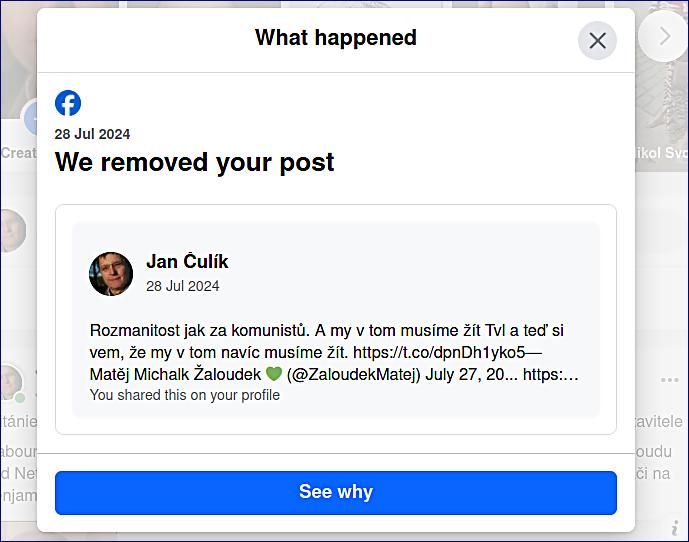The height and width of the screenshot is (542, 689).
Task: Click the @ZaloudekMatej handle in the post
Action: point(358,376)
